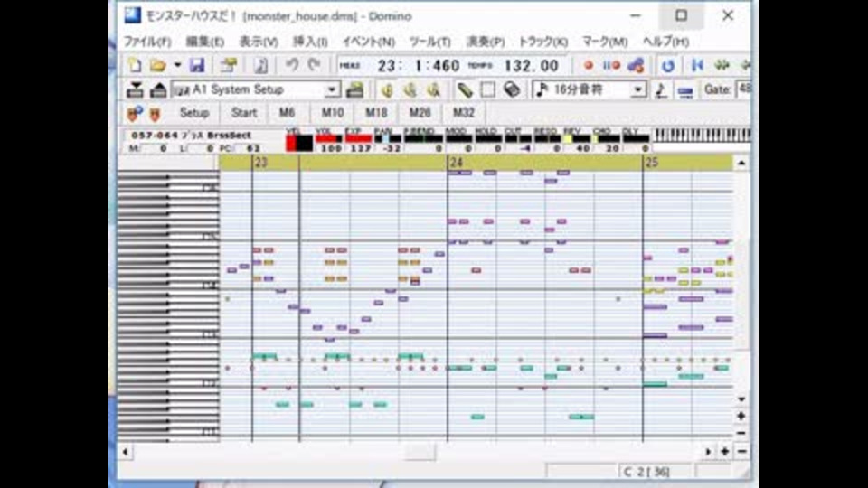
Task: Click the second yellow speaker icon
Action: tap(410, 89)
